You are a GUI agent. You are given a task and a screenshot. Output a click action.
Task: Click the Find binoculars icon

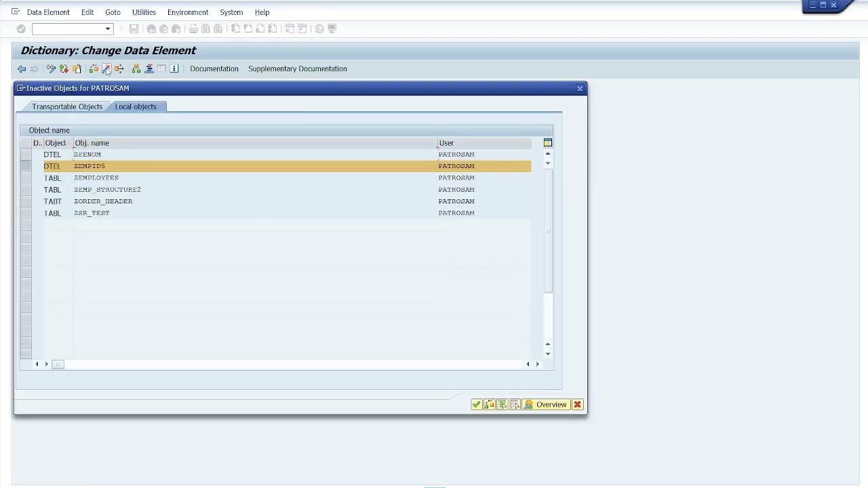205,28
